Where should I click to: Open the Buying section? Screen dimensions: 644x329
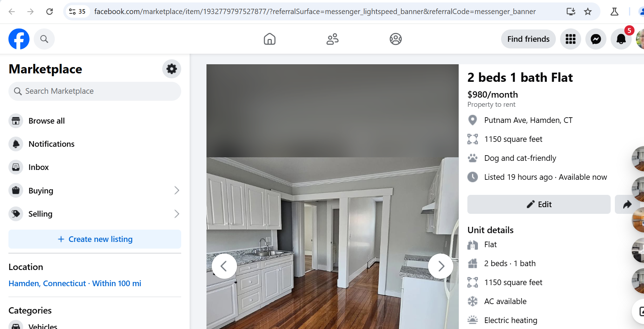(x=95, y=191)
